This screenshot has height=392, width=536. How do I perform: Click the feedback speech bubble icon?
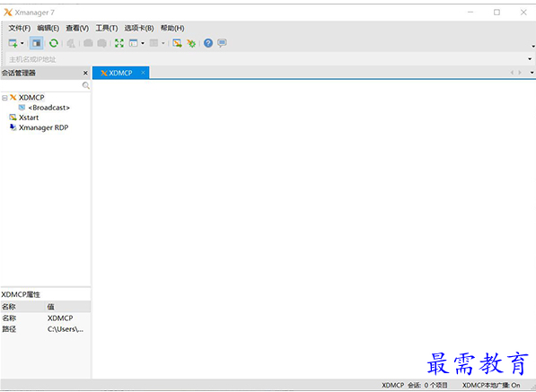point(222,43)
